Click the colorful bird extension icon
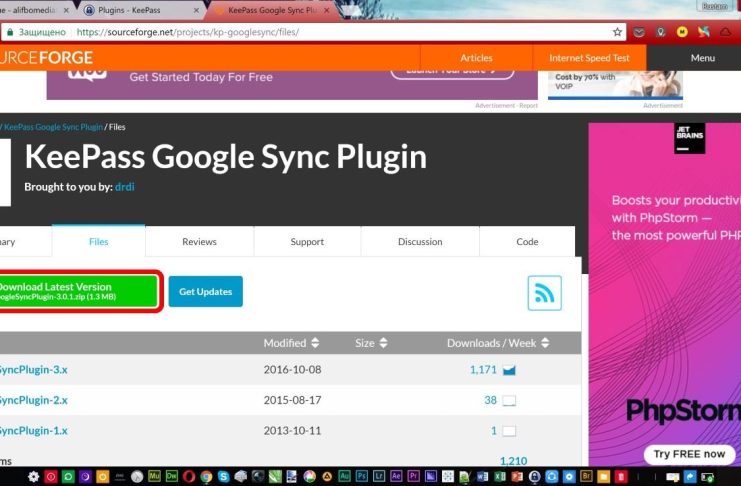 click(x=704, y=32)
